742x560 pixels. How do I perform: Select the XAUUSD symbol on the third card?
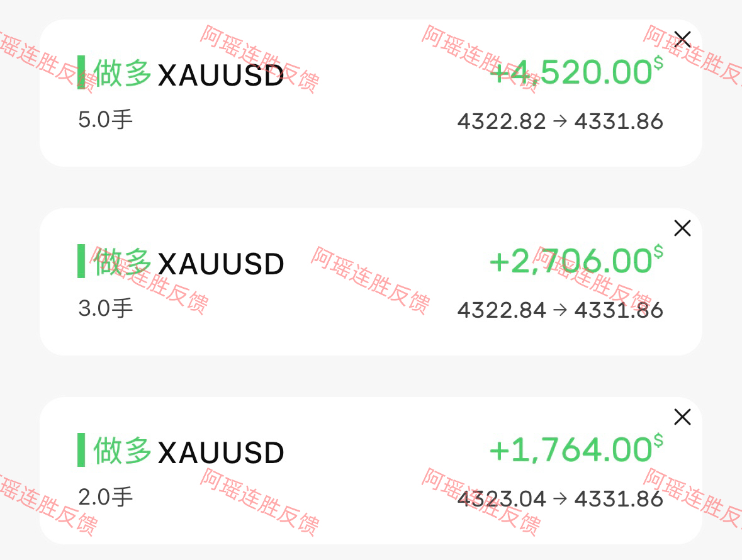click(221, 453)
